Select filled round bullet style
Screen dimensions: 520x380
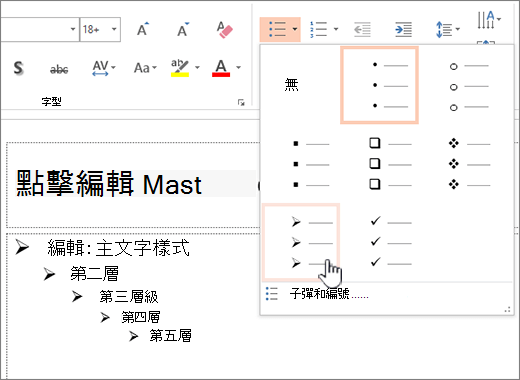pos(379,85)
